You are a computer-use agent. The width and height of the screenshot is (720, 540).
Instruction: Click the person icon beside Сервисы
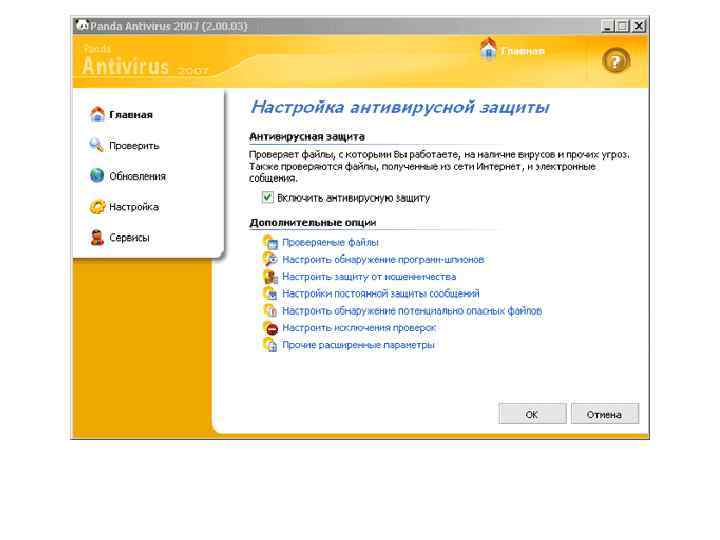coord(97,237)
